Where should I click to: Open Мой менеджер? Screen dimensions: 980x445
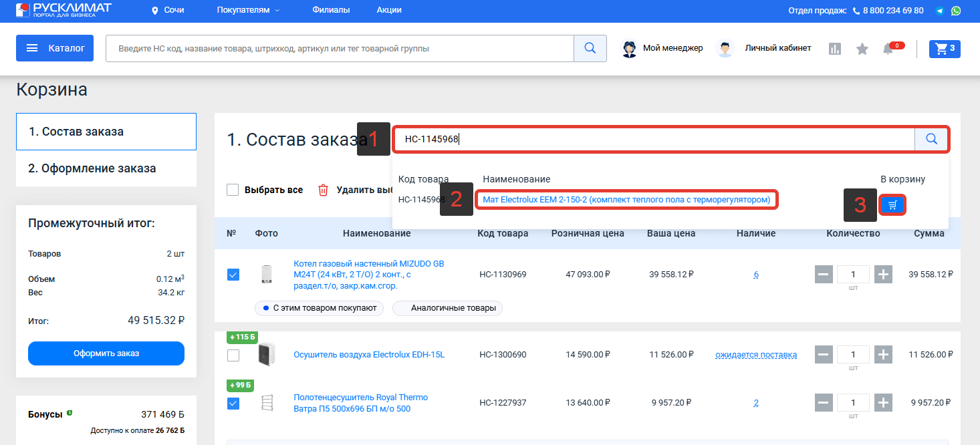pos(662,48)
